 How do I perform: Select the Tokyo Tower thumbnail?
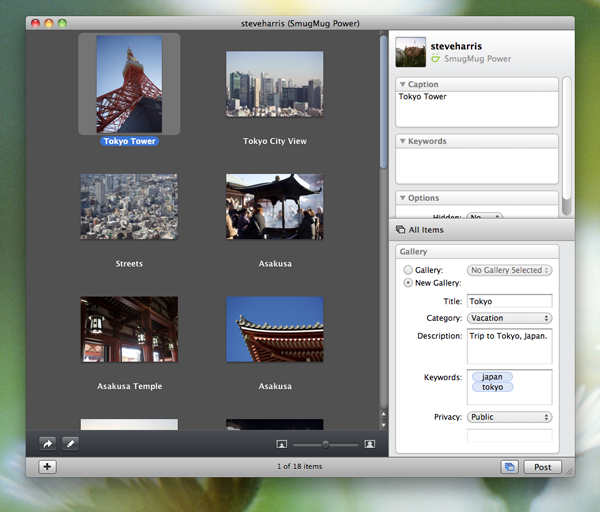(129, 84)
